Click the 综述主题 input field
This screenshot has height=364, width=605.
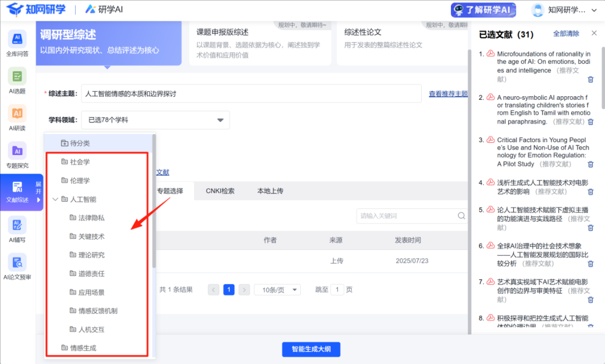[x=251, y=94]
